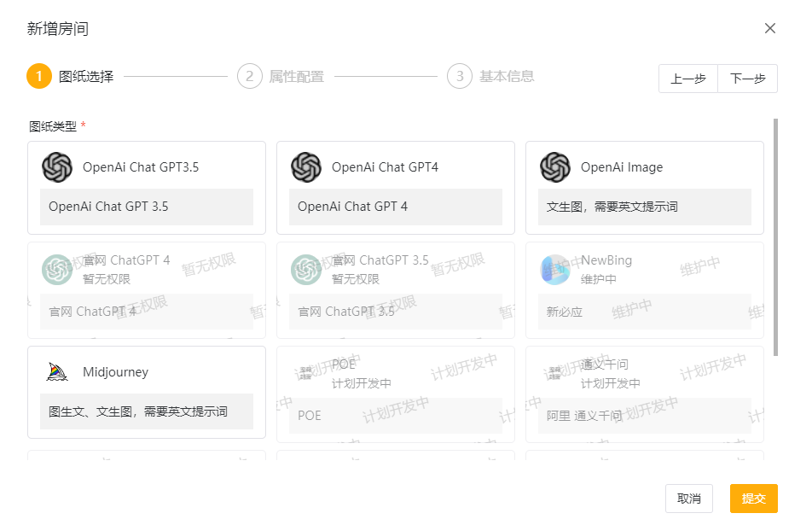This screenshot has height=525, width=812.
Task: Click the card list vertical scrollbar
Action: click(775, 237)
